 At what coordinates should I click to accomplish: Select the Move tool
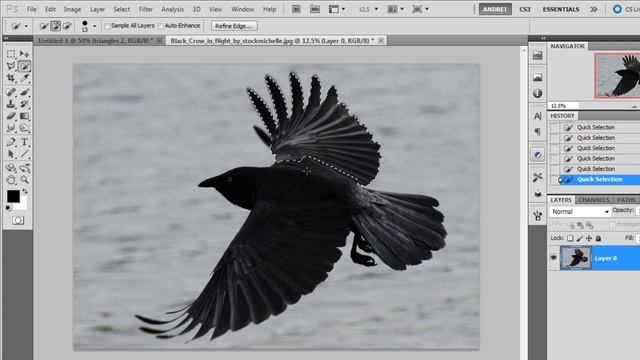coord(24,54)
